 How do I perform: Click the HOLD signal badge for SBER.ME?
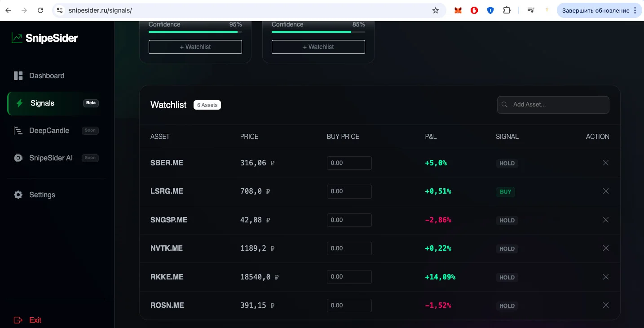507,164
